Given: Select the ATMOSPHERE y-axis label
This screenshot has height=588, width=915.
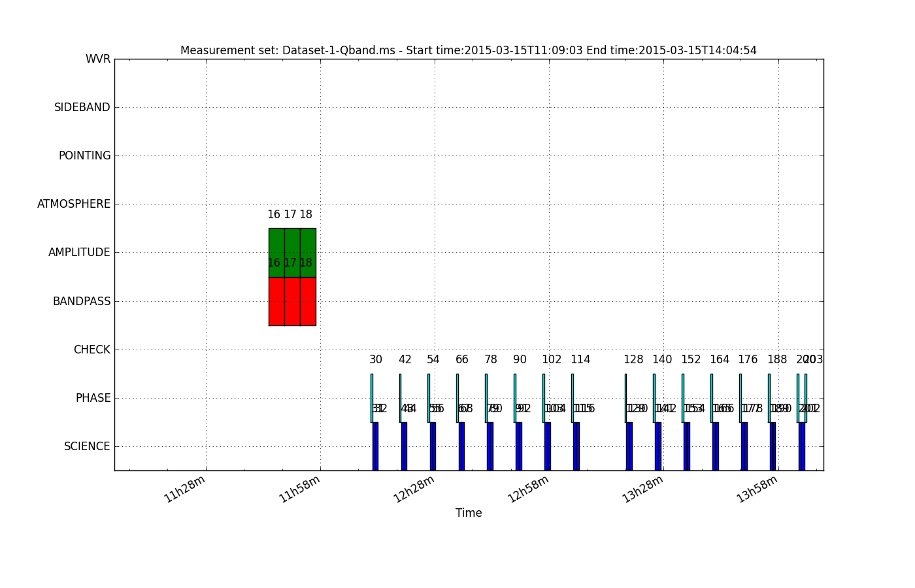Looking at the screenshot, I should (x=74, y=204).
